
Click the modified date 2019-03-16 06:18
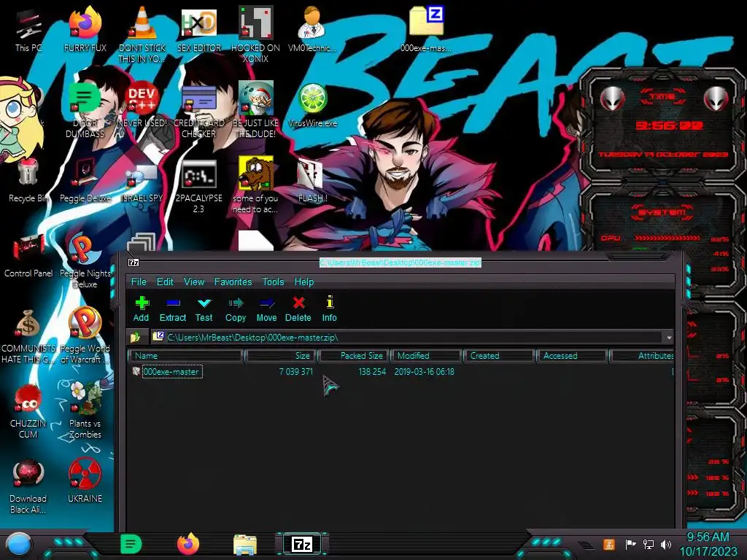pos(424,371)
